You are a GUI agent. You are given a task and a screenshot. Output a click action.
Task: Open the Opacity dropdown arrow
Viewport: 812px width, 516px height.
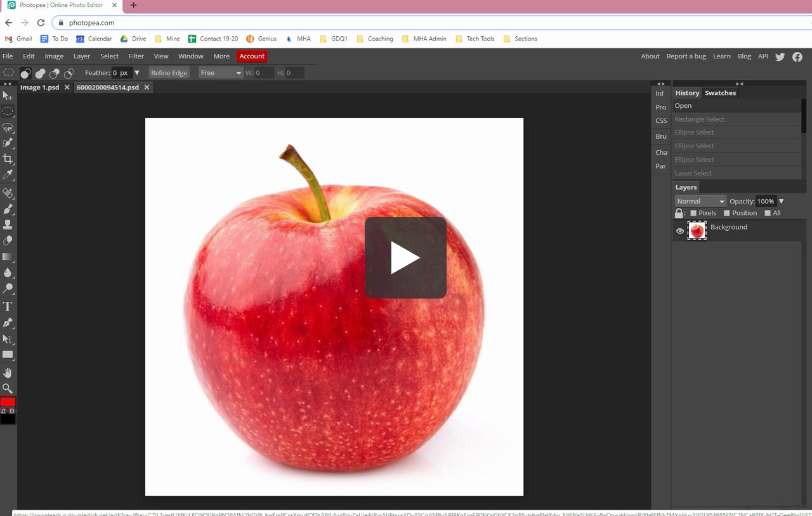(781, 201)
